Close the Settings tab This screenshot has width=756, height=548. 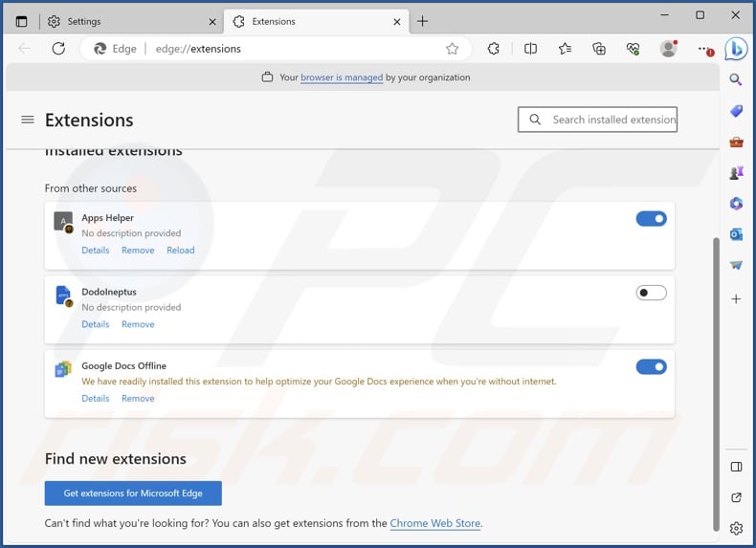(x=212, y=22)
